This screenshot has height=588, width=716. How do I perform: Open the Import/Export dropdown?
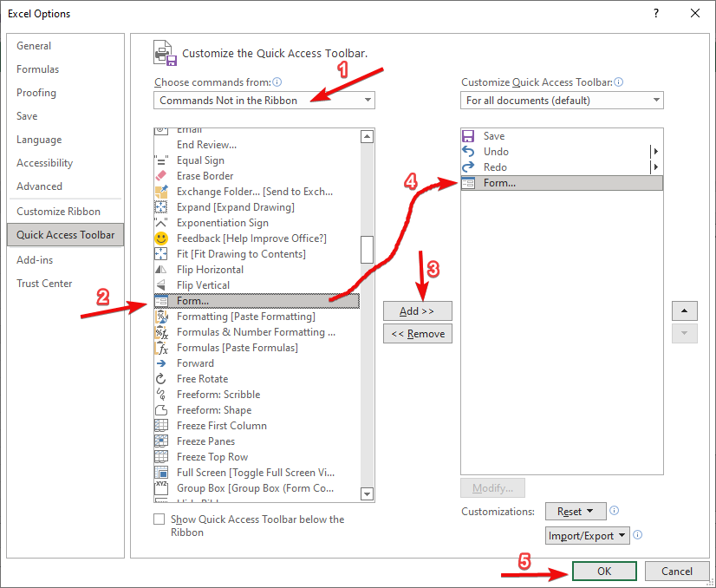[587, 535]
